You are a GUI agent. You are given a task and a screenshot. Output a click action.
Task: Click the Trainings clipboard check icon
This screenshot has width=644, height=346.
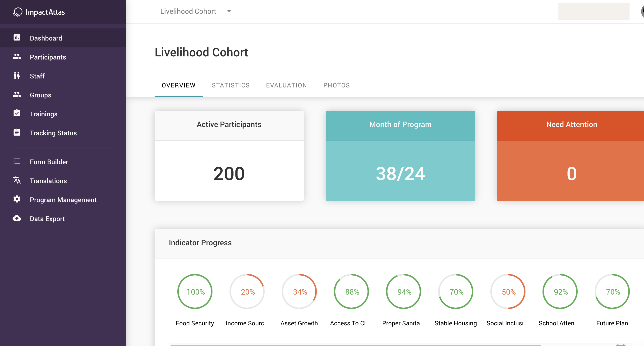pos(17,114)
